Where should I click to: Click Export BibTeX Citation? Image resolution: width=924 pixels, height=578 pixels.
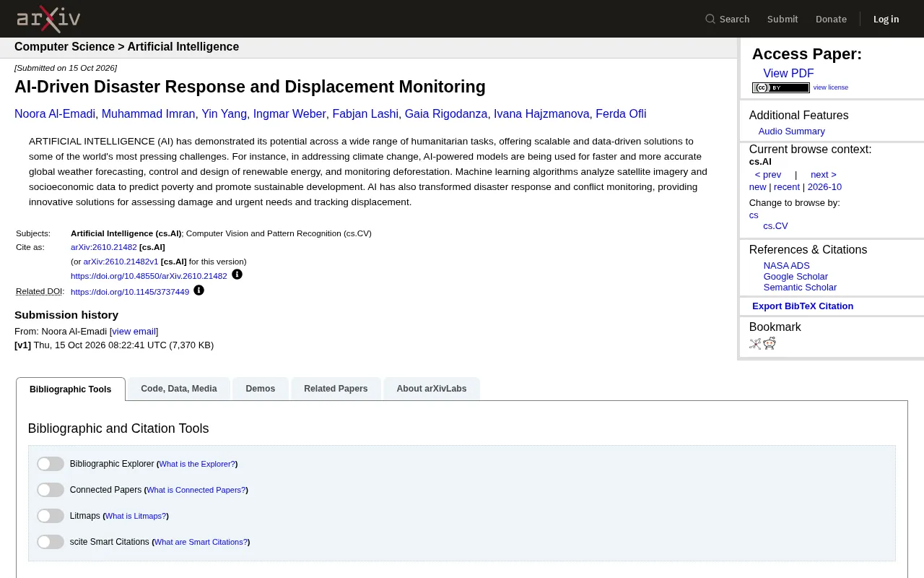click(803, 306)
